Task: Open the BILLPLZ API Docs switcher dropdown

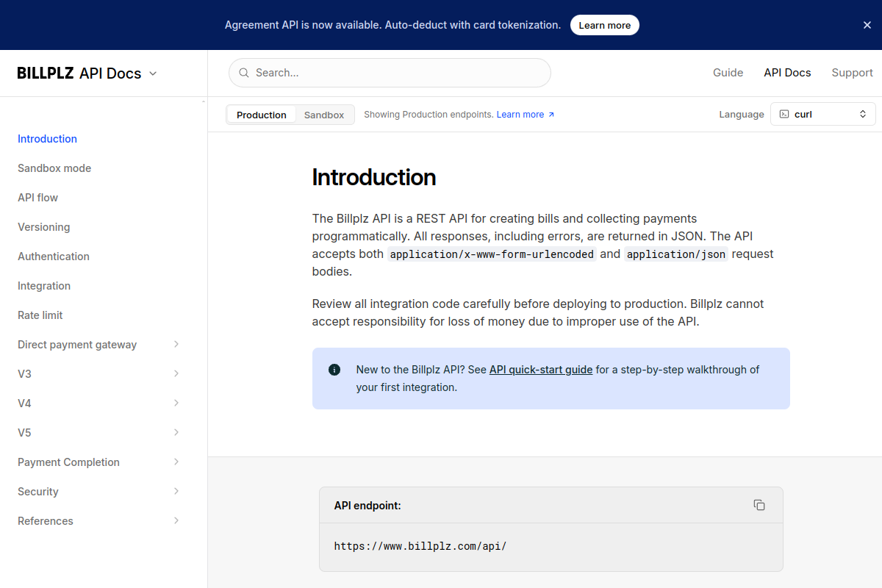Action: (87, 73)
